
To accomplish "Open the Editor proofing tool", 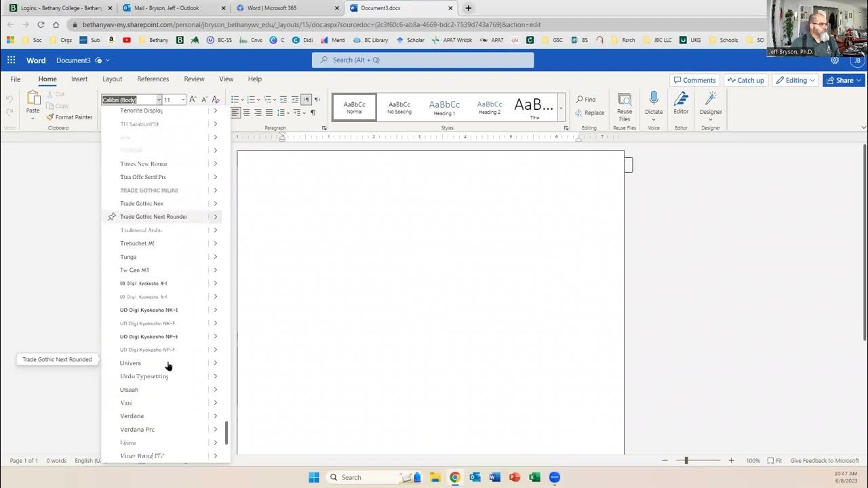I will pos(681,103).
